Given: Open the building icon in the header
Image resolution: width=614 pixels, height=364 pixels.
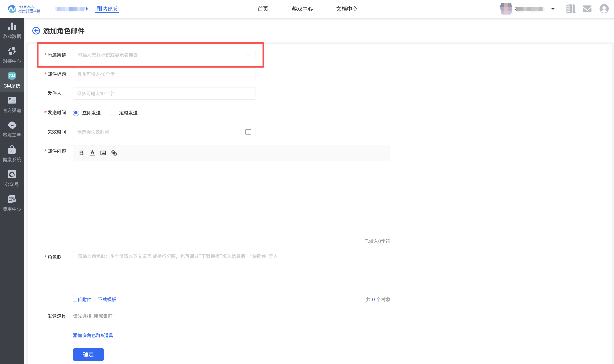Looking at the screenshot, I should tap(571, 9).
